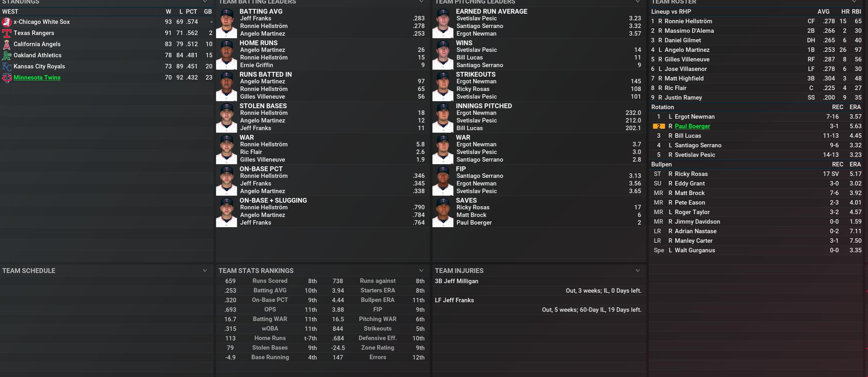Expand the Team Schedule panel dropdown
868x377 pixels.
(x=205, y=270)
